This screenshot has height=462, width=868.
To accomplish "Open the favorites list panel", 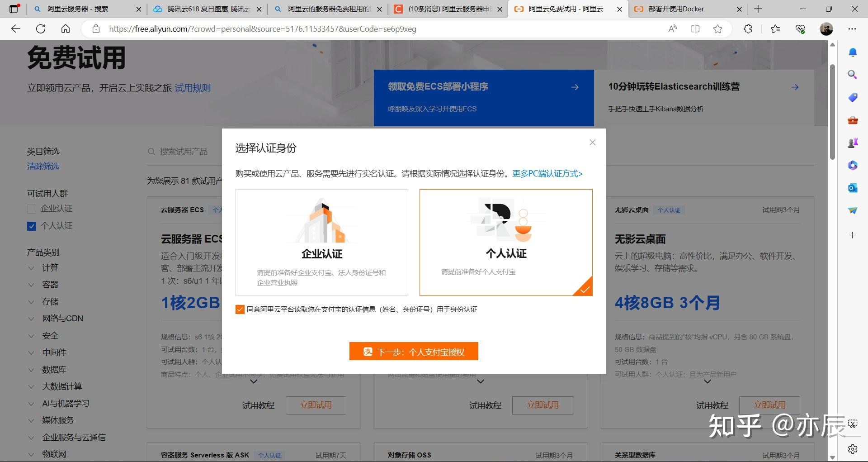I will coord(775,29).
